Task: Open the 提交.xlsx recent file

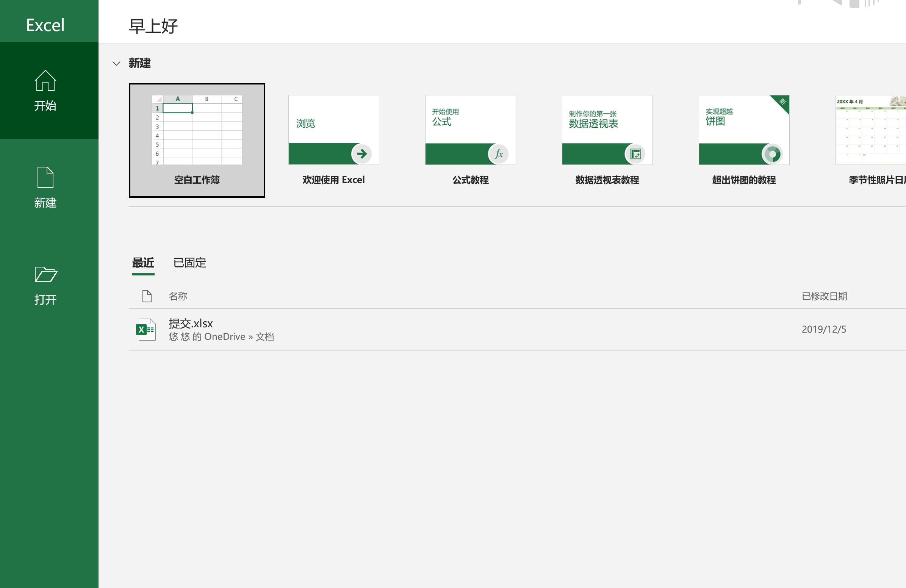Action: [x=191, y=324]
